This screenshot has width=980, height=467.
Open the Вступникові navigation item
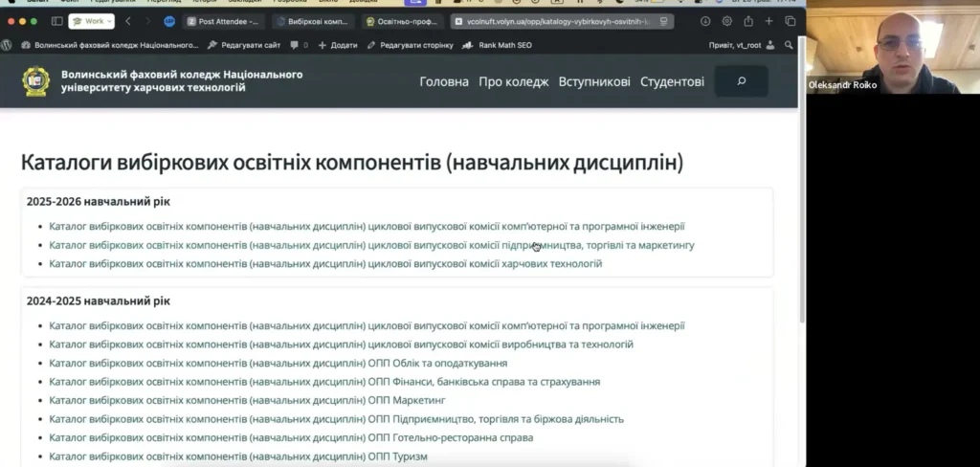pyautogui.click(x=594, y=81)
